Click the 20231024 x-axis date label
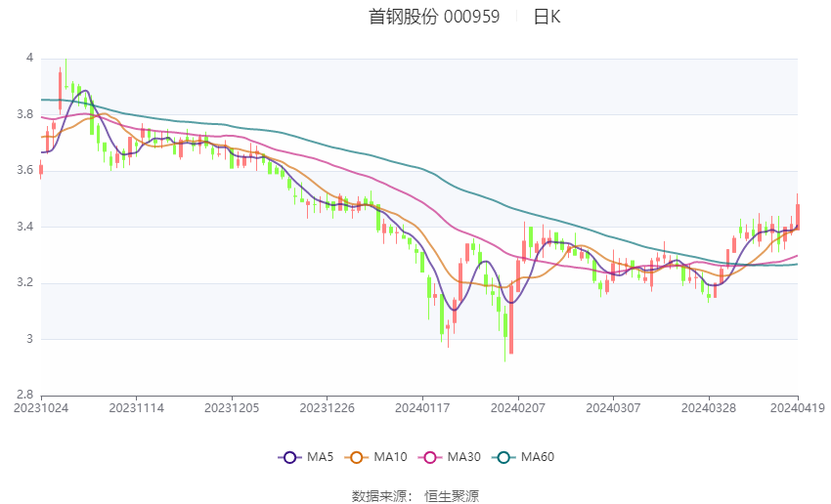Screen dimensions: 831x504 tap(41, 408)
